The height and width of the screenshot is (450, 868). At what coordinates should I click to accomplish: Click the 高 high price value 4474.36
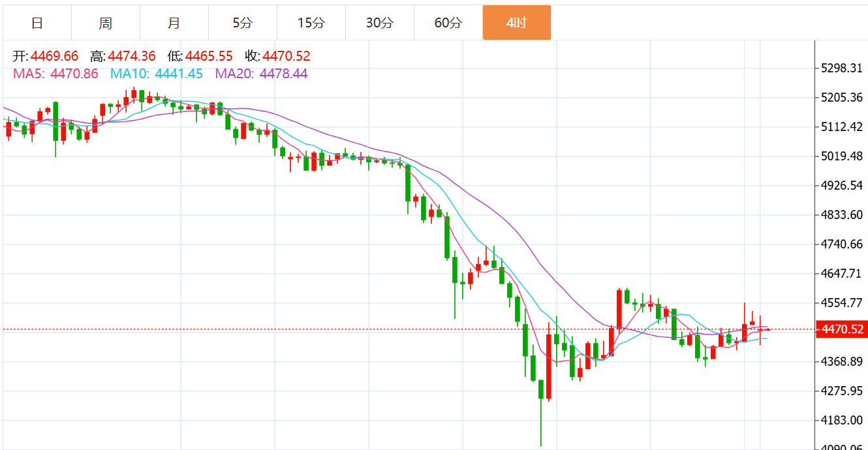tap(131, 56)
